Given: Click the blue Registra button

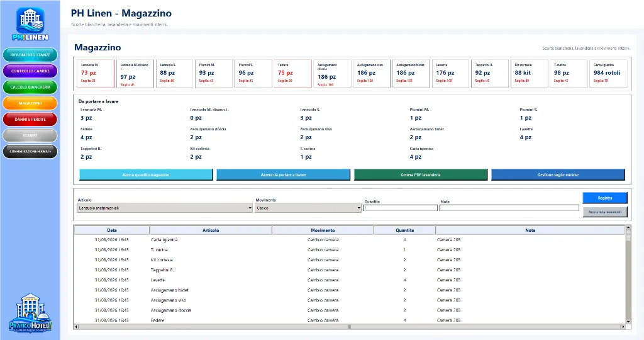Looking at the screenshot, I should coord(604,198).
